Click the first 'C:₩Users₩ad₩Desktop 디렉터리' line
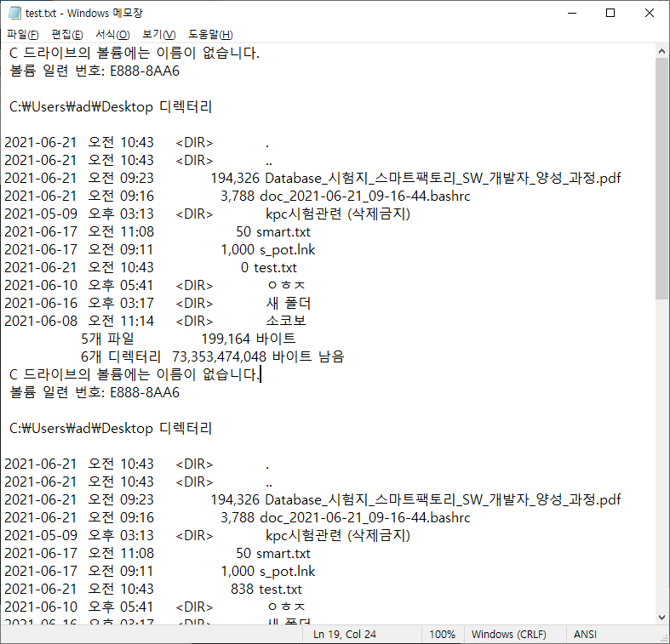 pos(111,106)
